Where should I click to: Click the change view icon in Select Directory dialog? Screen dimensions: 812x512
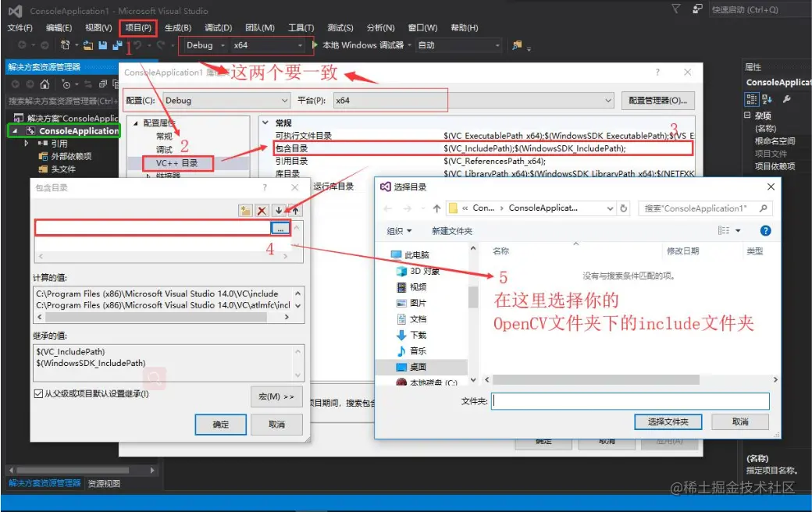click(724, 231)
